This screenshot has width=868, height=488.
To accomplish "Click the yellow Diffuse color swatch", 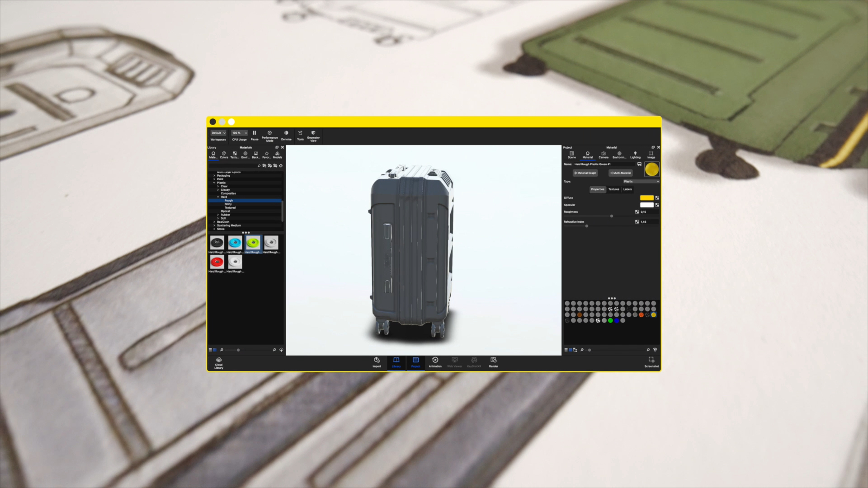I will [646, 198].
